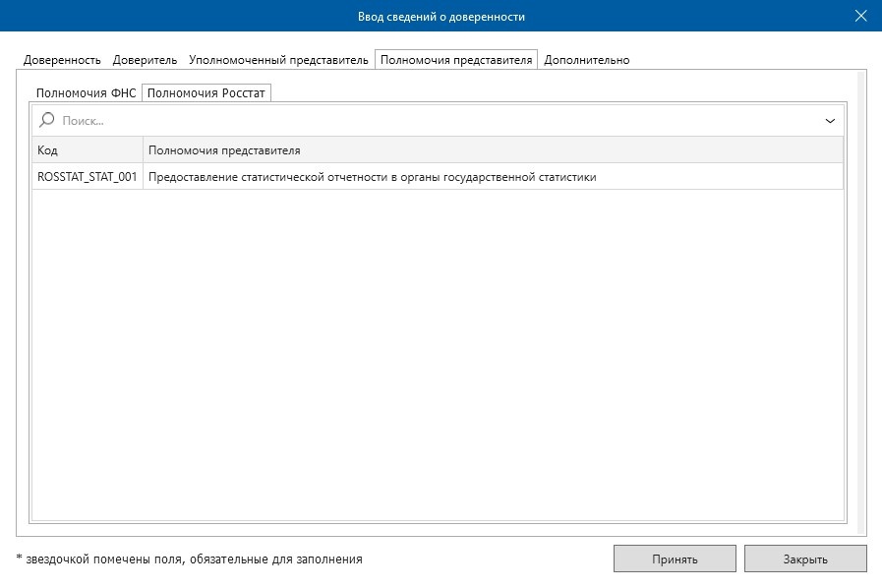
Task: Go to the Дополнительно tab
Action: [587, 60]
